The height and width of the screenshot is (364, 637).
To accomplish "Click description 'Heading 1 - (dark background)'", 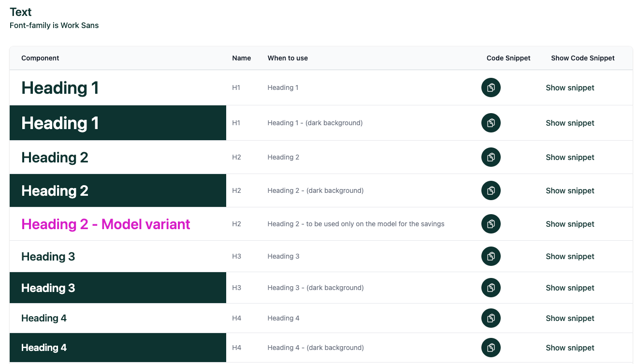I will [315, 123].
